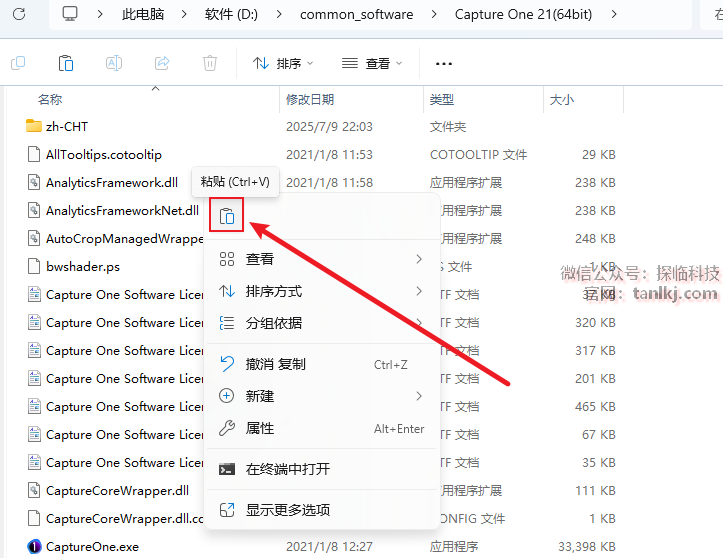Click common_software in address breadcrumb
This screenshot has height=558, width=723.
(x=356, y=14)
